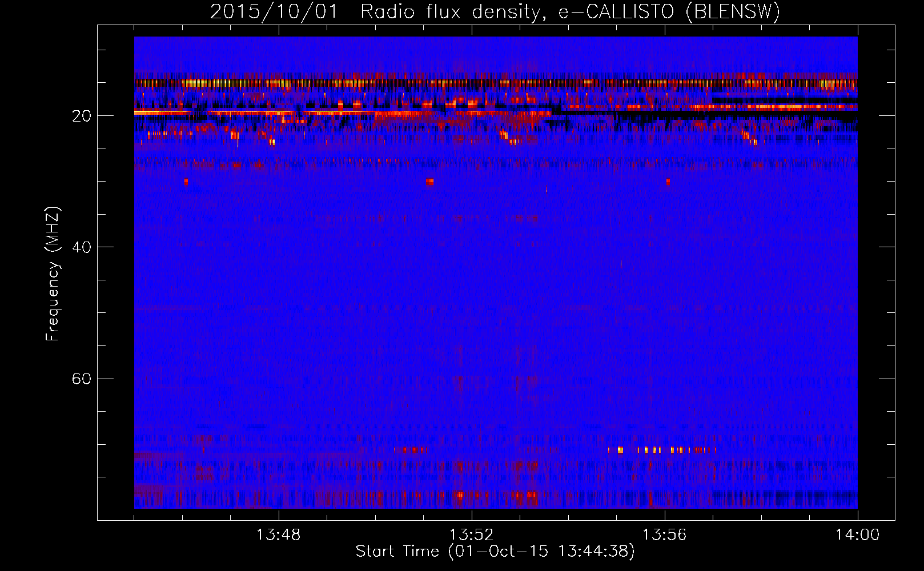Click the 13:48 time tick label
Viewport: 924px width, 571px height.
tap(278, 535)
